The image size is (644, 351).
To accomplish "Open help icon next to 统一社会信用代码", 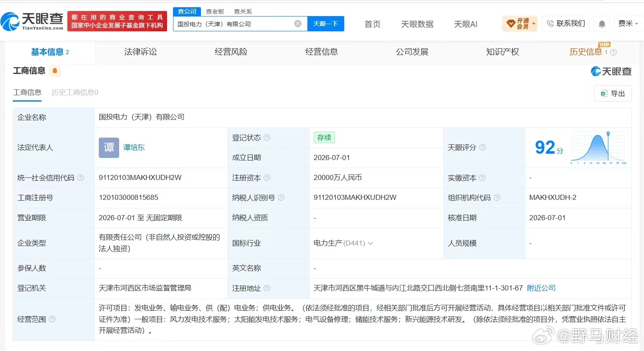I will [x=81, y=178].
